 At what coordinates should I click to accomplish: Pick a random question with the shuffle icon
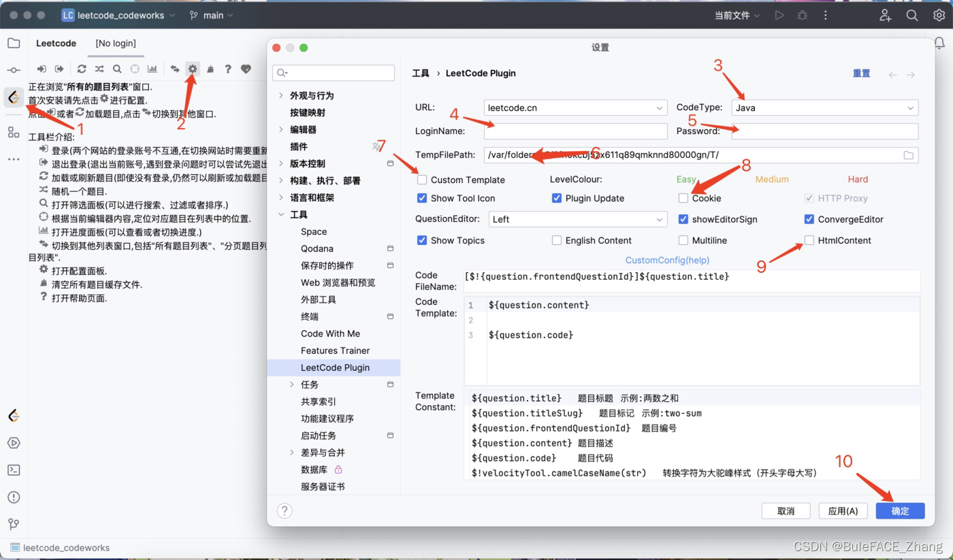click(x=99, y=69)
